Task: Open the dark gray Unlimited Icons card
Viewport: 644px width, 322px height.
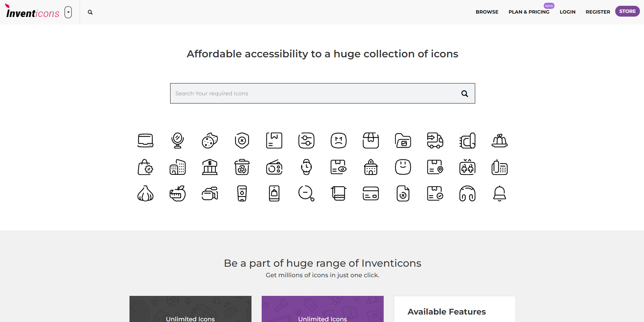Action: [x=190, y=309]
